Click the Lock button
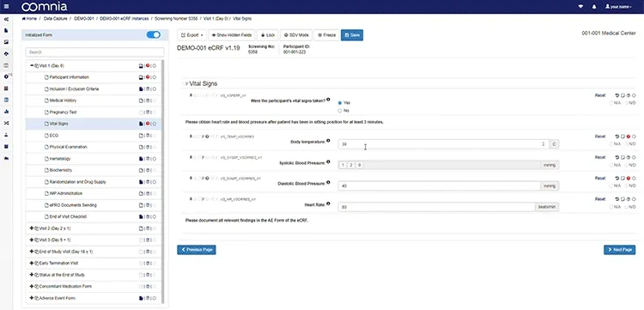This screenshot has height=310, width=644. tap(267, 35)
